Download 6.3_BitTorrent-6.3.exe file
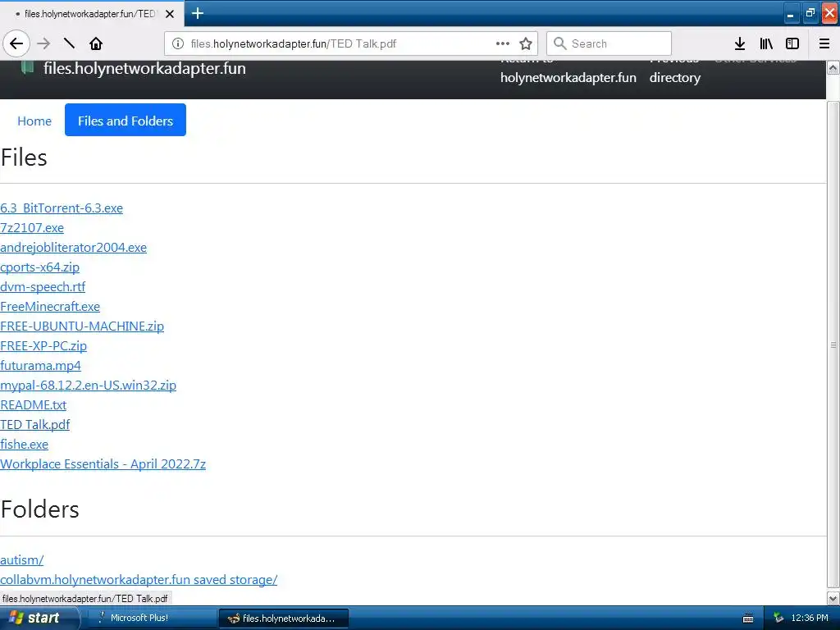The height and width of the screenshot is (630, 840). click(x=62, y=208)
